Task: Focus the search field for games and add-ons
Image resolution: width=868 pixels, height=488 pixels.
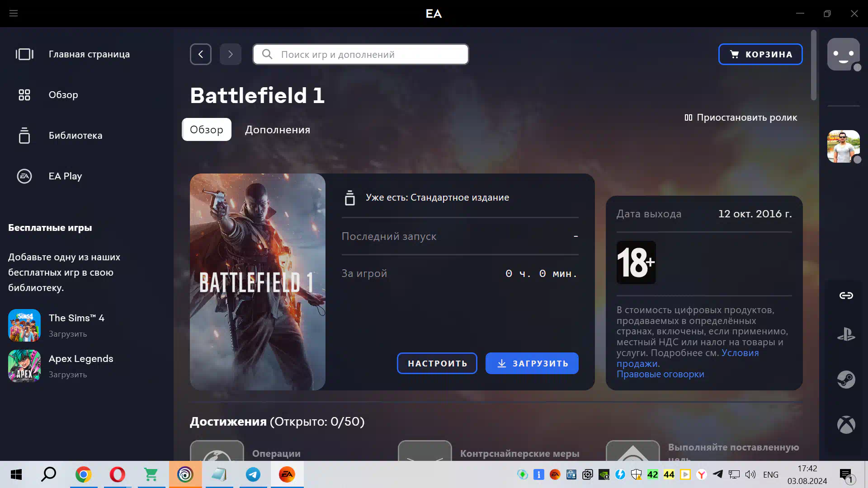Action: [x=361, y=54]
